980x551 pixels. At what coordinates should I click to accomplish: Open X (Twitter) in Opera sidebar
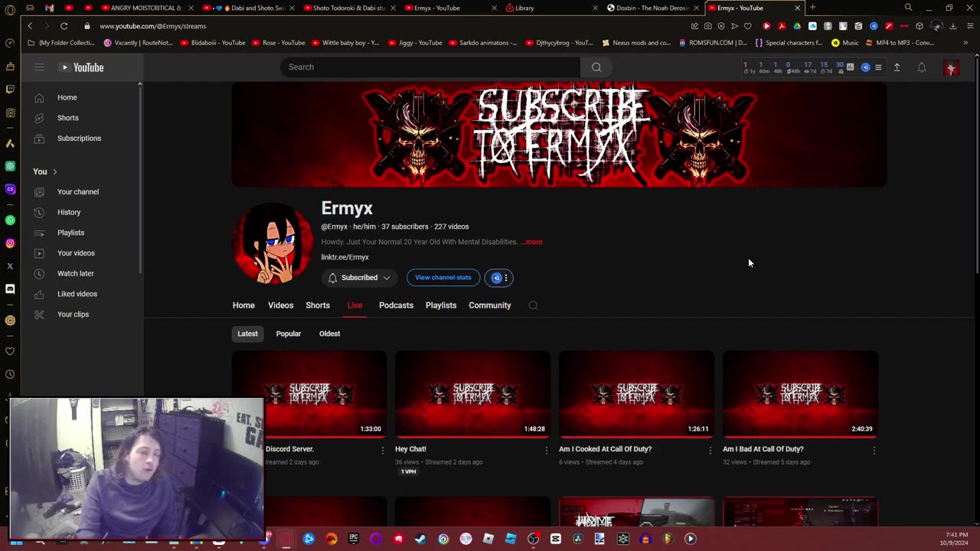pyautogui.click(x=10, y=266)
